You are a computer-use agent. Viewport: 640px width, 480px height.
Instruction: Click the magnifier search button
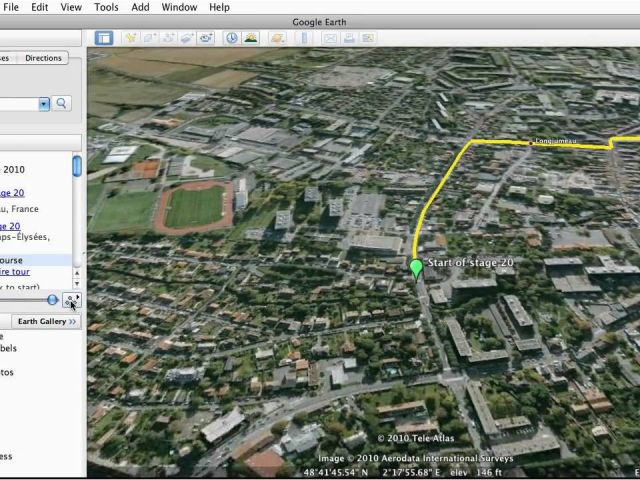tap(62, 103)
